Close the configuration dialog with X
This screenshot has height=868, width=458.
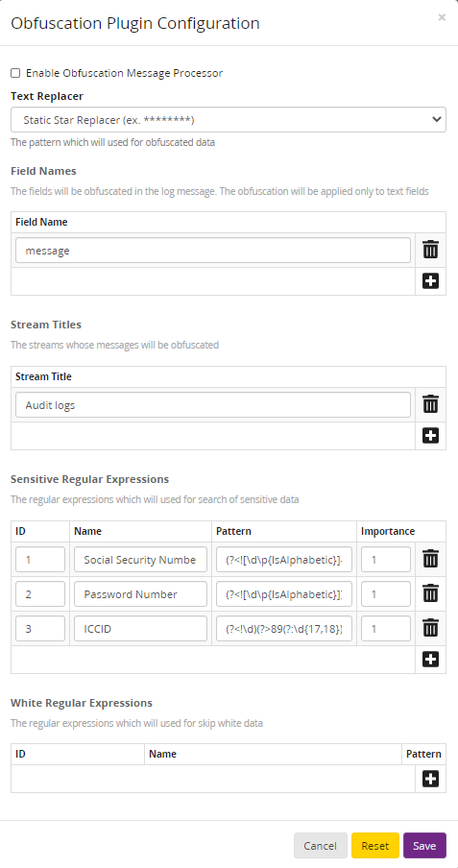tap(442, 17)
